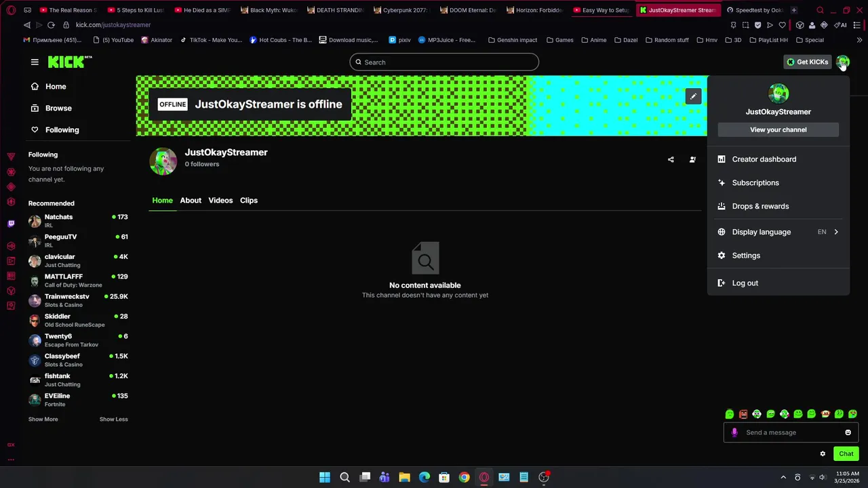Open recommended channel PeeguuTV
The image size is (868, 488).
(x=78, y=241)
